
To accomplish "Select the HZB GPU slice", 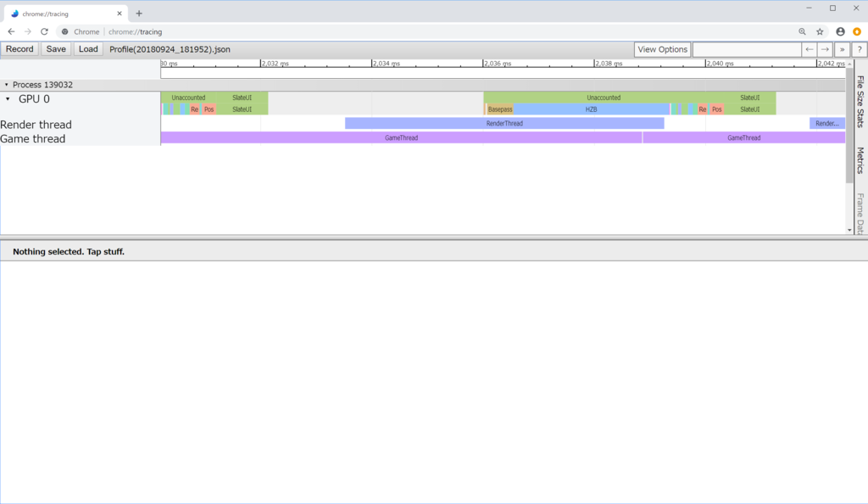I will pyautogui.click(x=591, y=109).
